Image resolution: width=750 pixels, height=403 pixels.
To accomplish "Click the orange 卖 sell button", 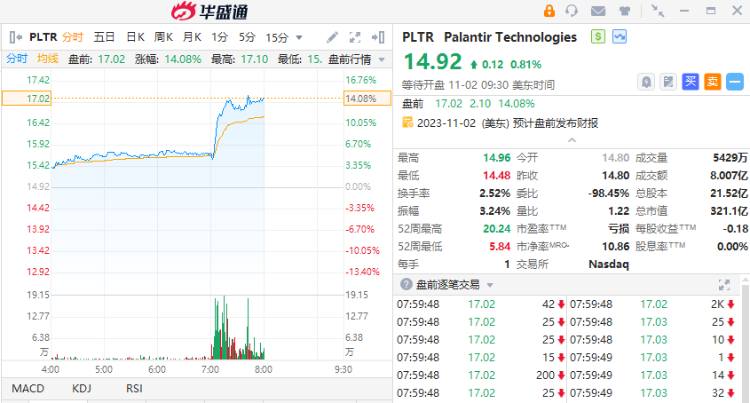I will (x=712, y=81).
